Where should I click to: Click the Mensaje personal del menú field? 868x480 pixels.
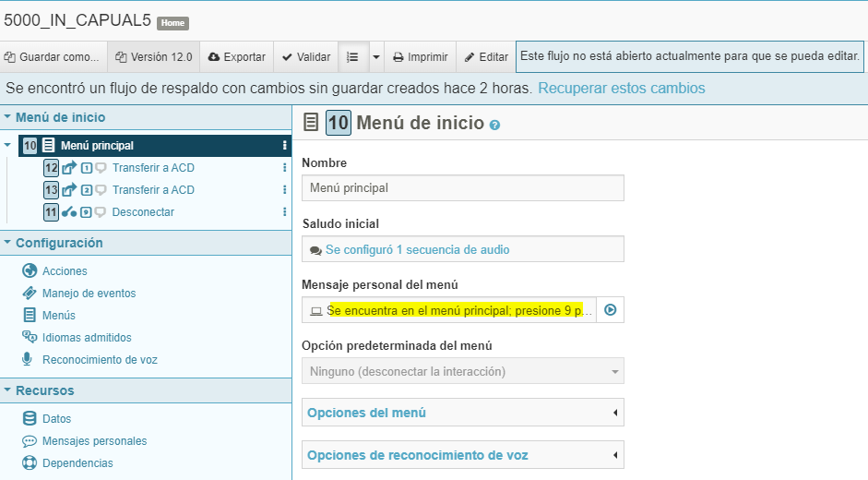click(449, 310)
